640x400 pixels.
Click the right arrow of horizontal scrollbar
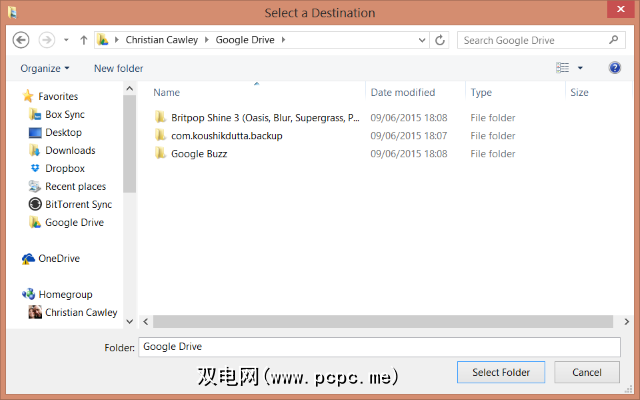627,322
